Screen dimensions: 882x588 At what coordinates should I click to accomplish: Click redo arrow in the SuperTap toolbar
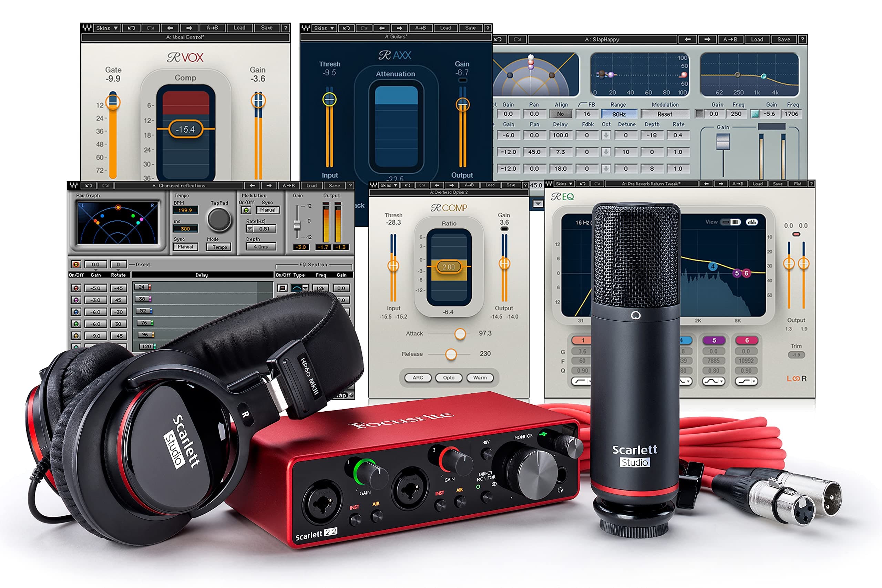106,186
